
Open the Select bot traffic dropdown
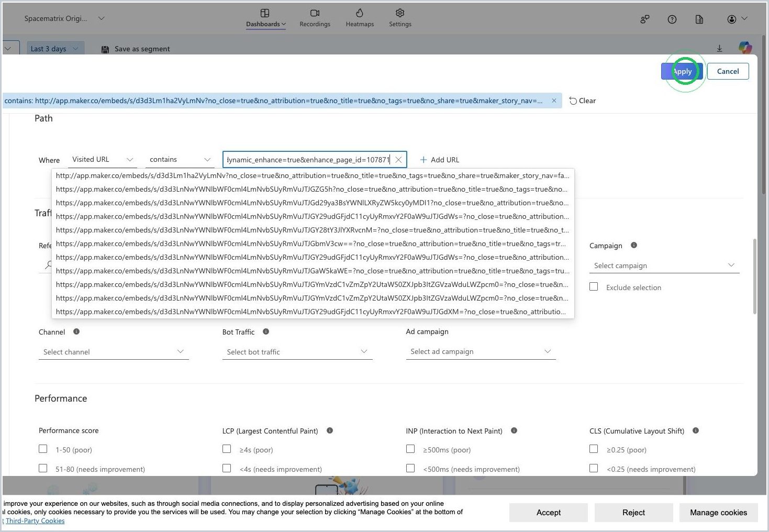coord(297,352)
